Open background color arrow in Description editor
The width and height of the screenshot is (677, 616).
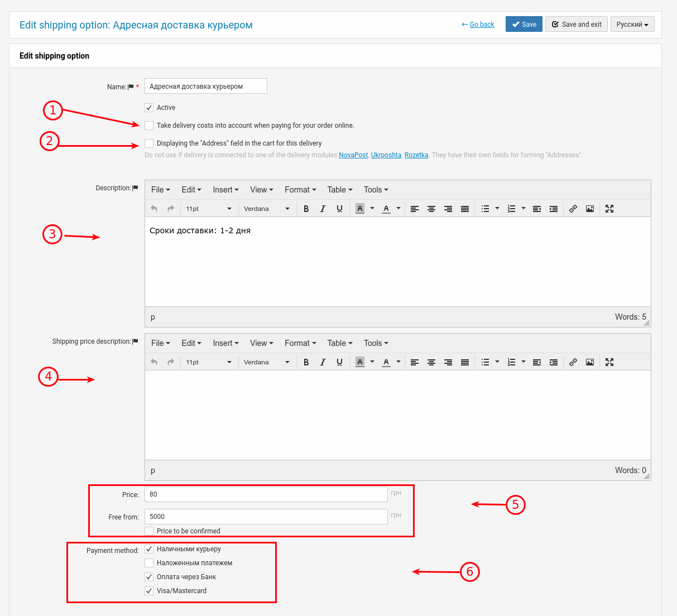[372, 209]
